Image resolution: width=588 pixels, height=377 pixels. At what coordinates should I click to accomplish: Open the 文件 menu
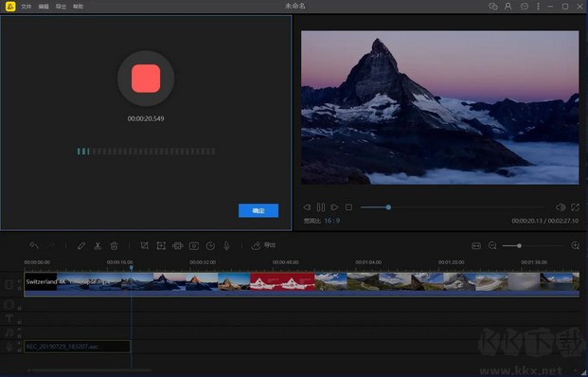pos(27,7)
